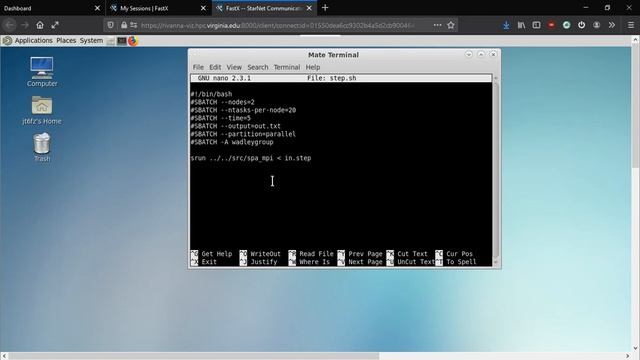Open the Firefox library icon

tap(521, 25)
